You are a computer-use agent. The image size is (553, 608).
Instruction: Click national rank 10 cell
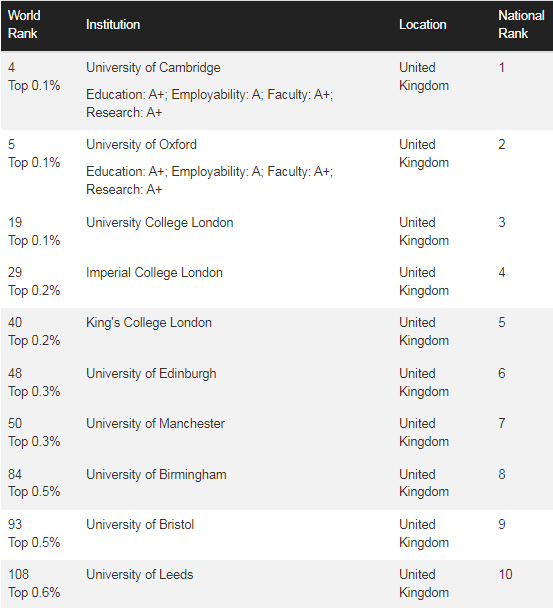coord(506,574)
